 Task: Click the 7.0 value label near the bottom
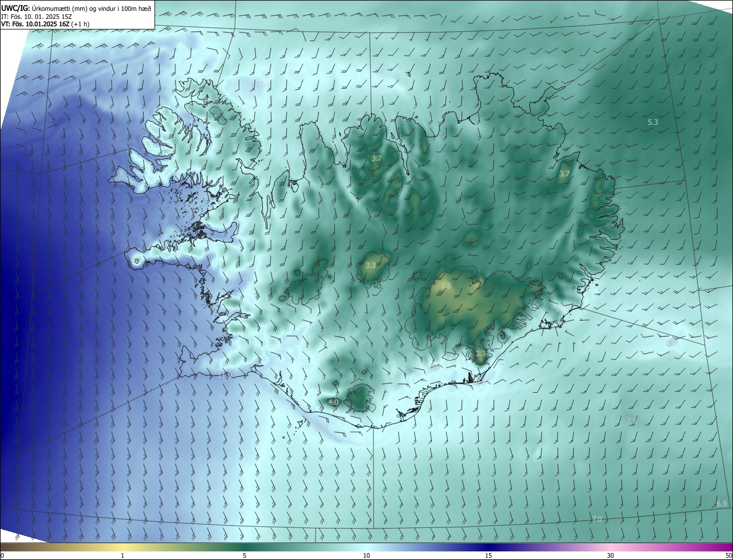596,519
